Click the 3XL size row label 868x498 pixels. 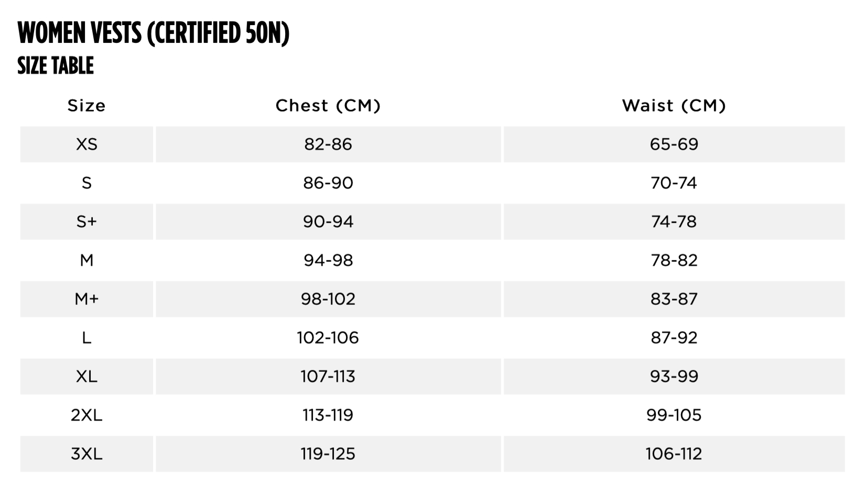[86, 454]
